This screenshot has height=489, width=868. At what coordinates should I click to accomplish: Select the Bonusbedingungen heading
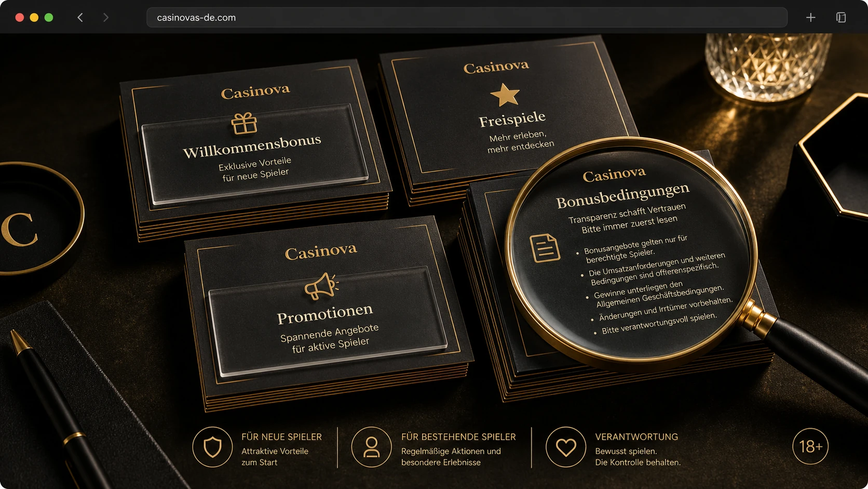[622, 195]
